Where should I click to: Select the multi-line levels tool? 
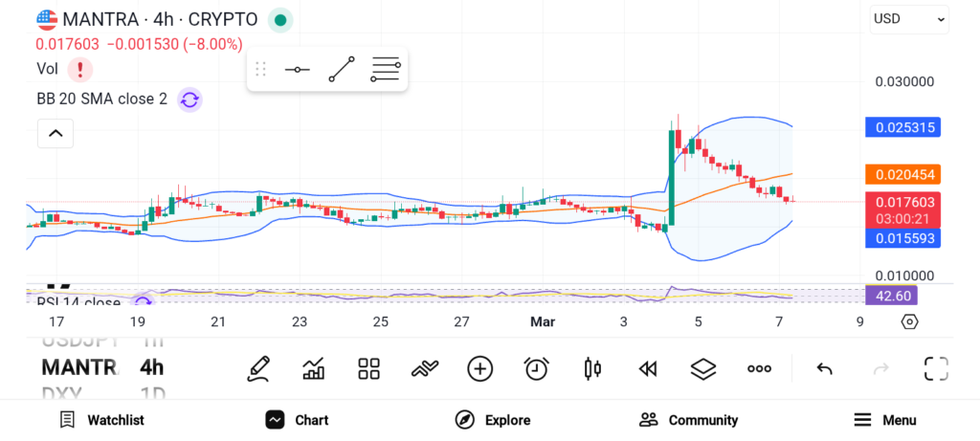386,69
